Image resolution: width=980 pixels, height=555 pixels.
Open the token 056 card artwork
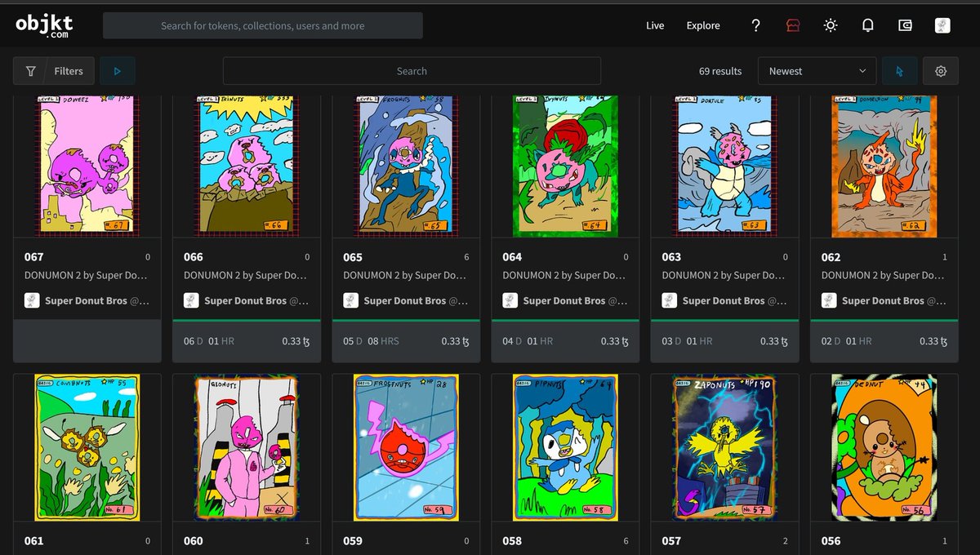pyautogui.click(x=884, y=447)
